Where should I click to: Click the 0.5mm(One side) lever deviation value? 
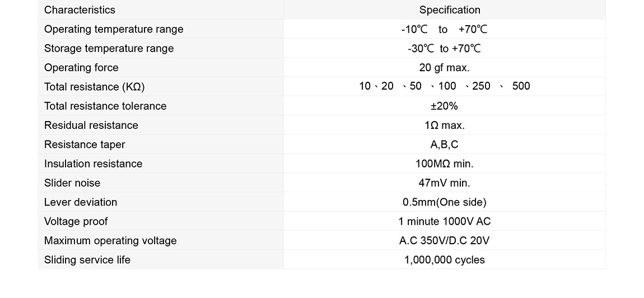[444, 202]
